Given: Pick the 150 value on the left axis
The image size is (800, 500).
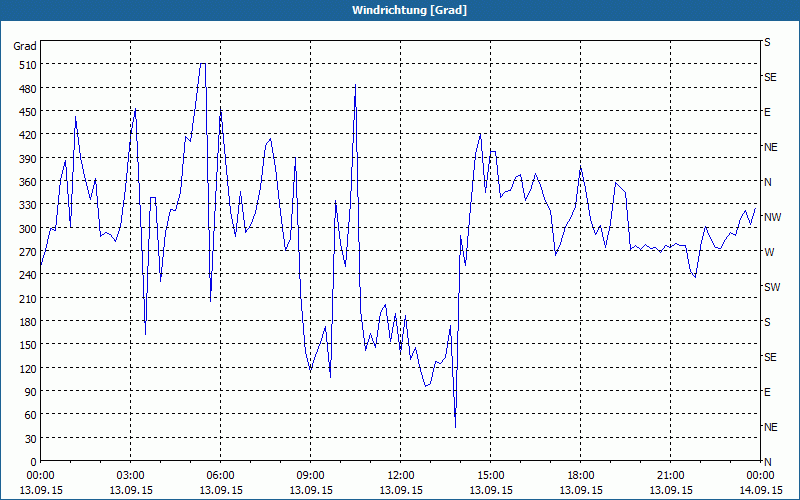Looking at the screenshot, I should [x=28, y=345].
